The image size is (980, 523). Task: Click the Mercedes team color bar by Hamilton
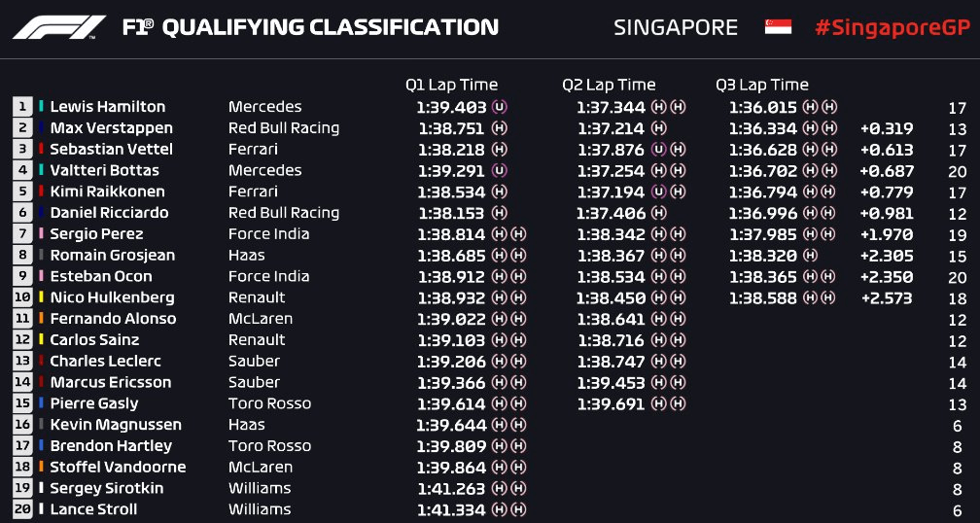pos(41,107)
